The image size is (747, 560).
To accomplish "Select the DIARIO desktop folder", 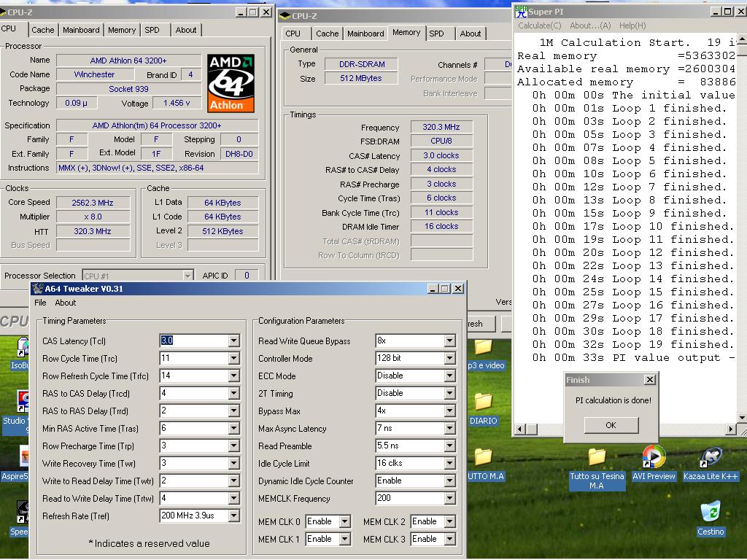I will (x=483, y=402).
